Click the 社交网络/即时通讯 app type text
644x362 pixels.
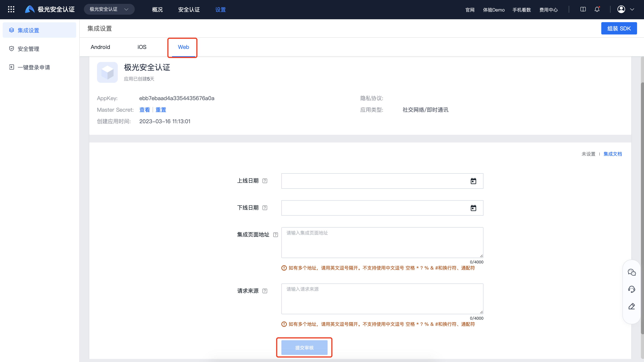click(x=425, y=110)
